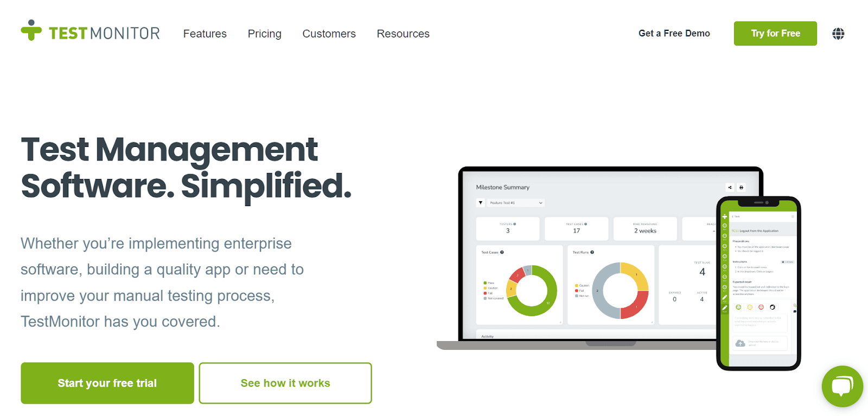Click the share icon beside Milestone Summary
The width and height of the screenshot is (868, 416).
tap(730, 187)
